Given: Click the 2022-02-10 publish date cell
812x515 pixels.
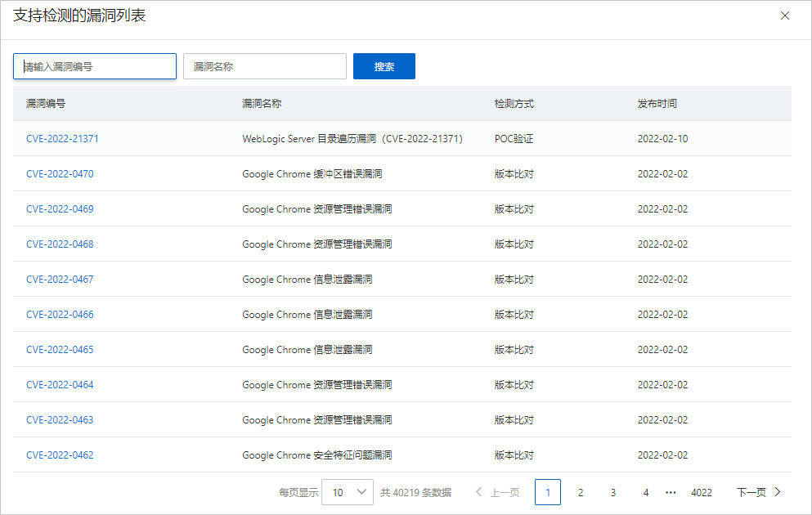Looking at the screenshot, I should pyautogui.click(x=663, y=139).
